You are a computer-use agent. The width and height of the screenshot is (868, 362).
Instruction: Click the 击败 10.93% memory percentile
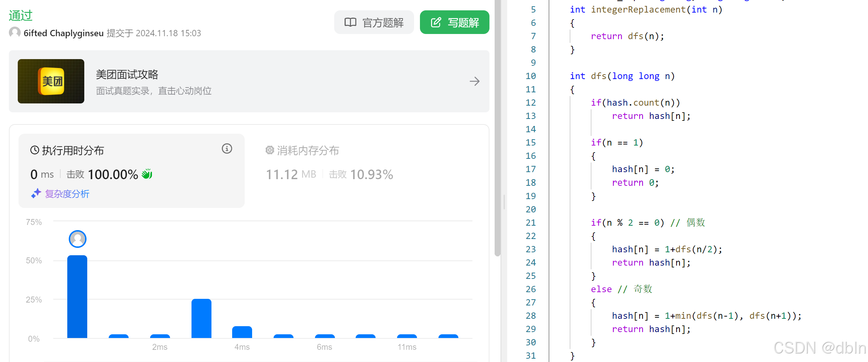[x=361, y=174]
